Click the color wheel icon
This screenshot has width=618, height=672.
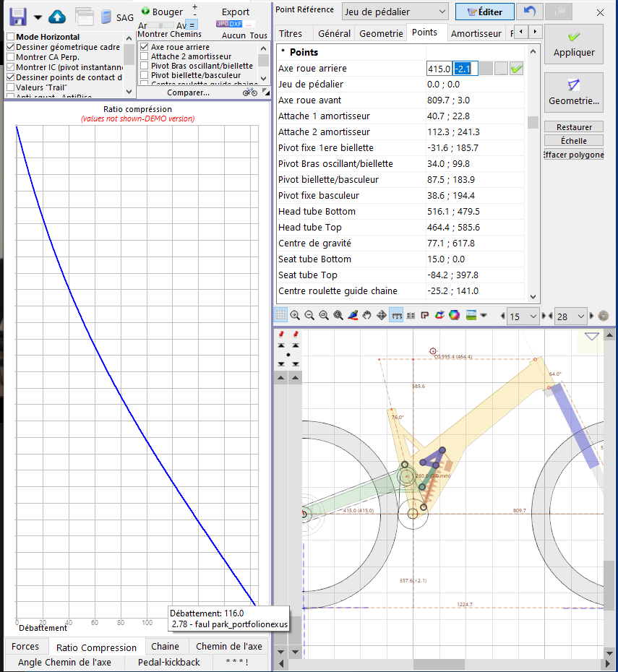click(x=454, y=315)
